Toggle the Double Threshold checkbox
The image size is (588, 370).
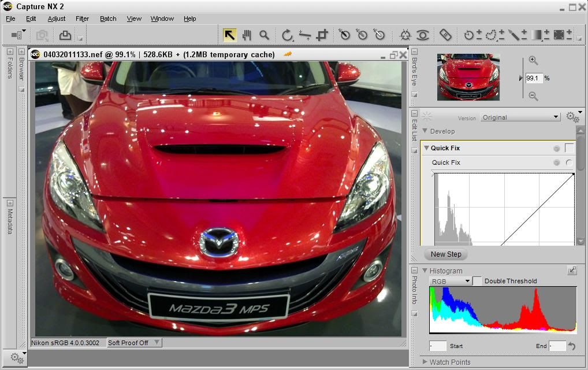coord(477,281)
